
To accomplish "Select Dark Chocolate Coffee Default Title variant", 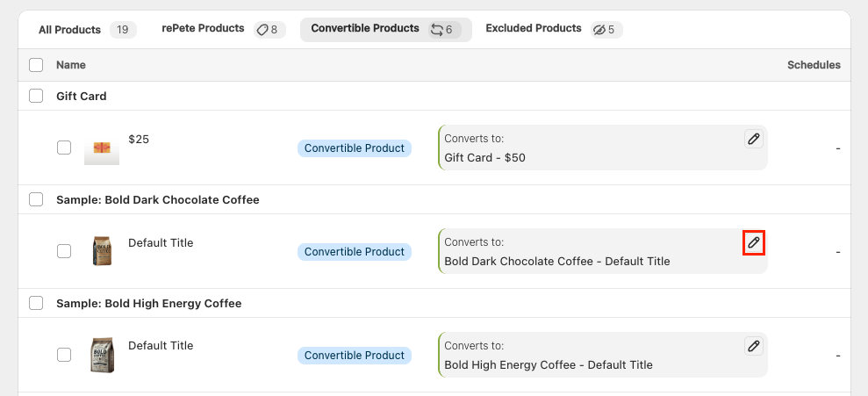I will point(64,251).
